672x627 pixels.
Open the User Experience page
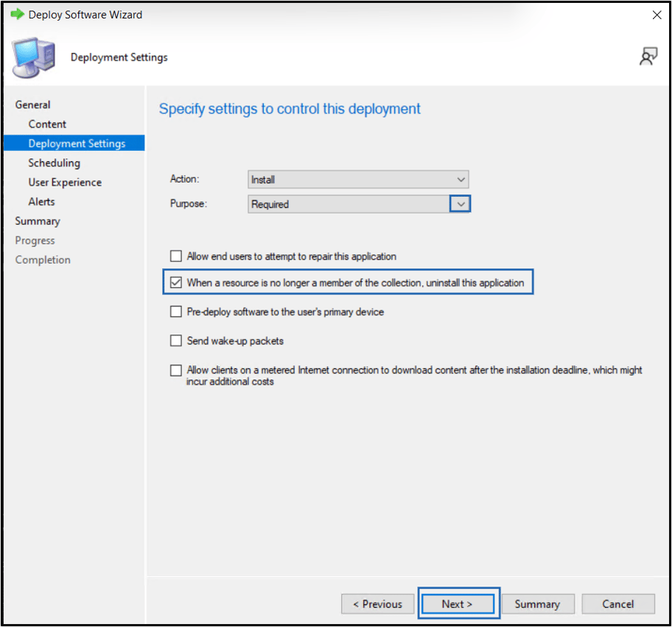pos(65,182)
